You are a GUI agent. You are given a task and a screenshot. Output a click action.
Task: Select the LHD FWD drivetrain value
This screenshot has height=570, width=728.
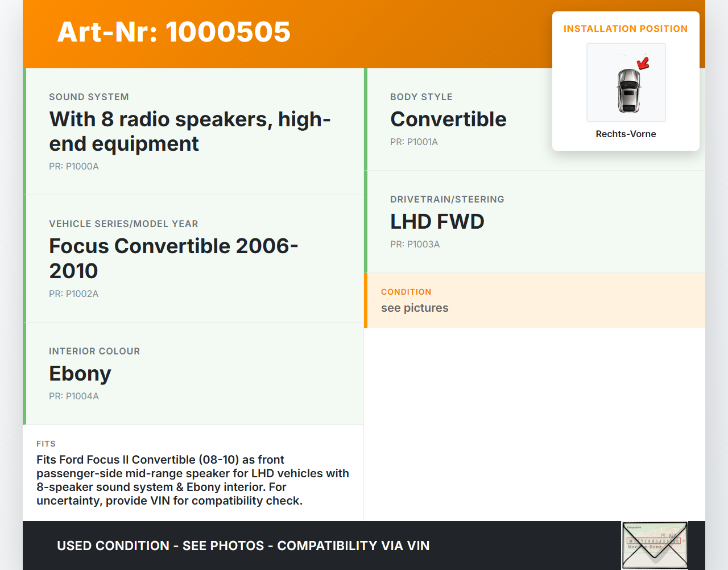(437, 221)
